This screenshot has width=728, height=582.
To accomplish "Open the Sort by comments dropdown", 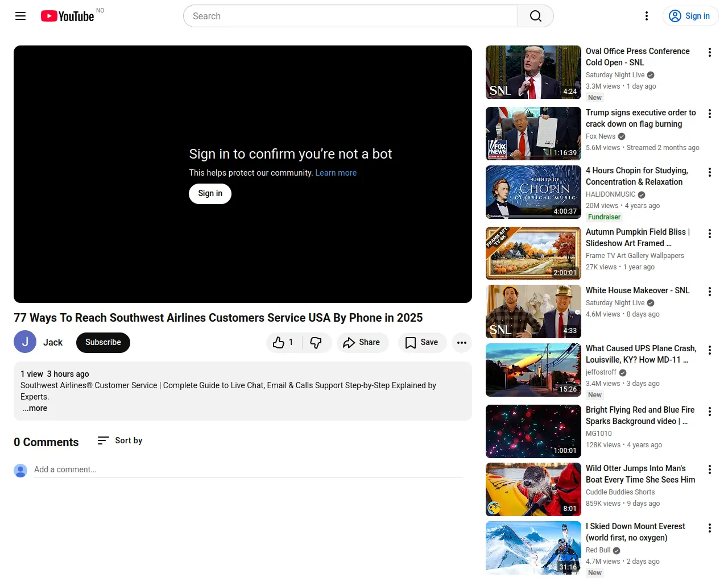I will pos(120,440).
